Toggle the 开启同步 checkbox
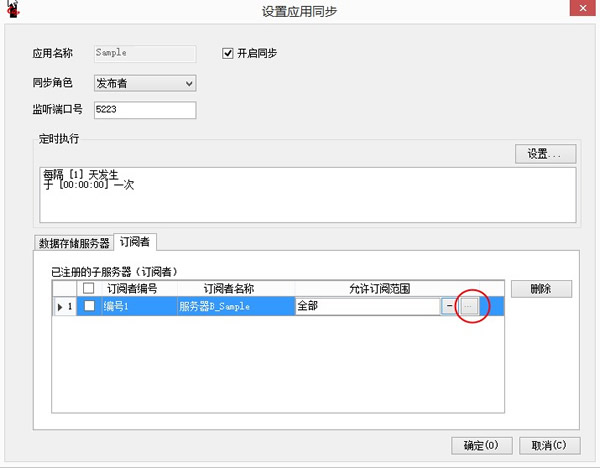The height and width of the screenshot is (468, 600). tap(228, 52)
